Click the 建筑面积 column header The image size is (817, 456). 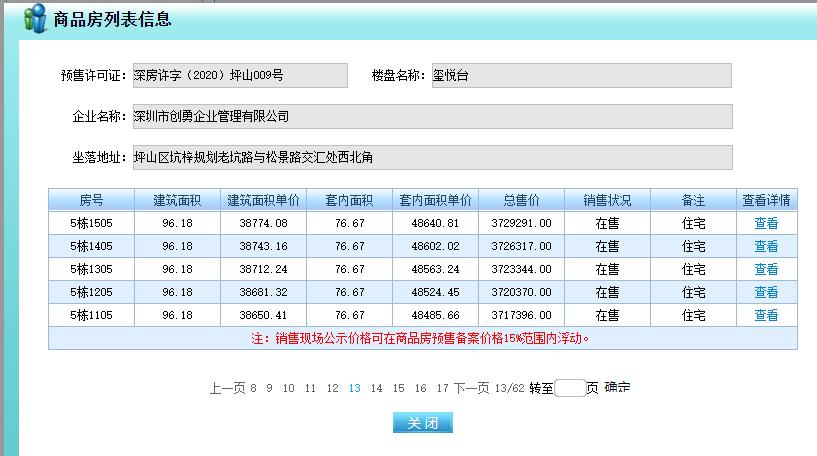(177, 200)
